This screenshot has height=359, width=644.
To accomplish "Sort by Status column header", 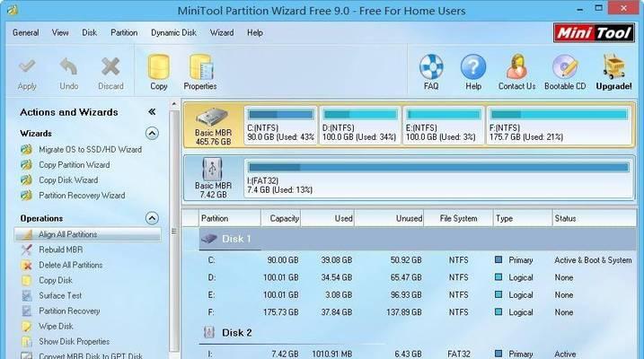I will (x=594, y=218).
